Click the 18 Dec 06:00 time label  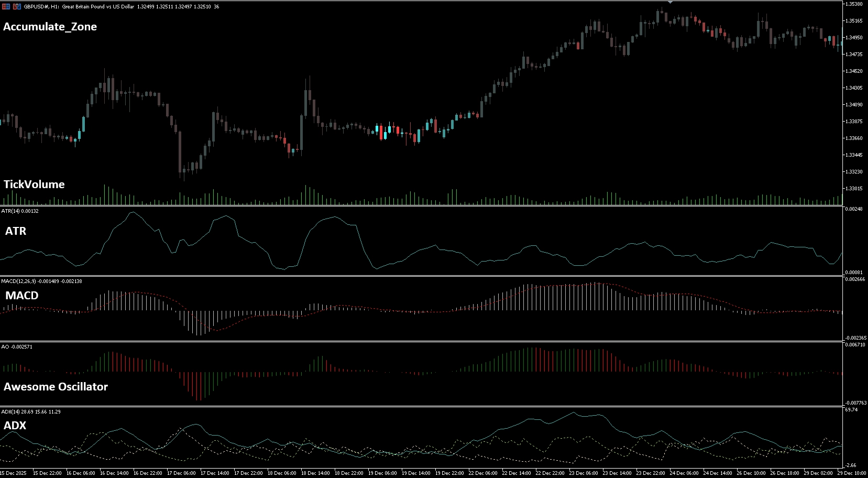tap(282, 473)
